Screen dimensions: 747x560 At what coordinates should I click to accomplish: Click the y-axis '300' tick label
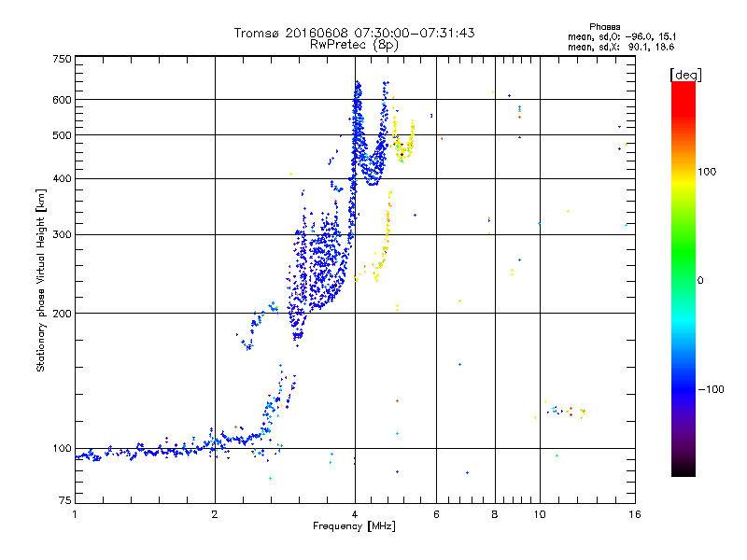(62, 235)
